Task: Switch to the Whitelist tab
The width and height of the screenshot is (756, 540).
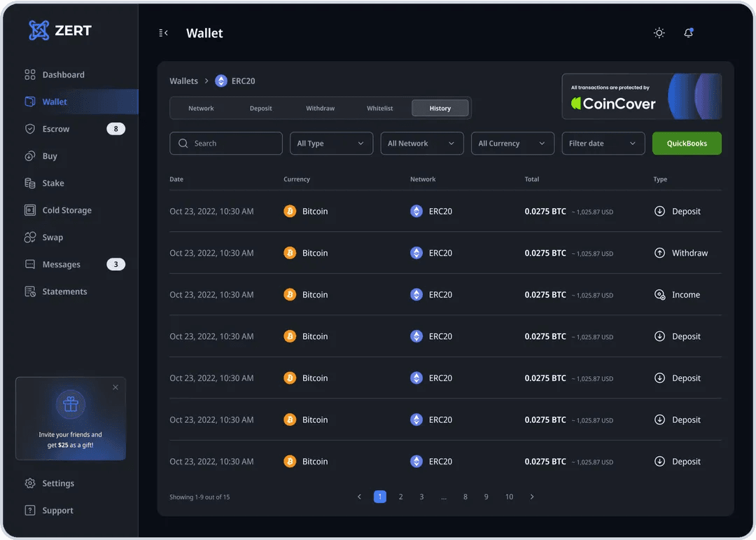Action: point(380,109)
